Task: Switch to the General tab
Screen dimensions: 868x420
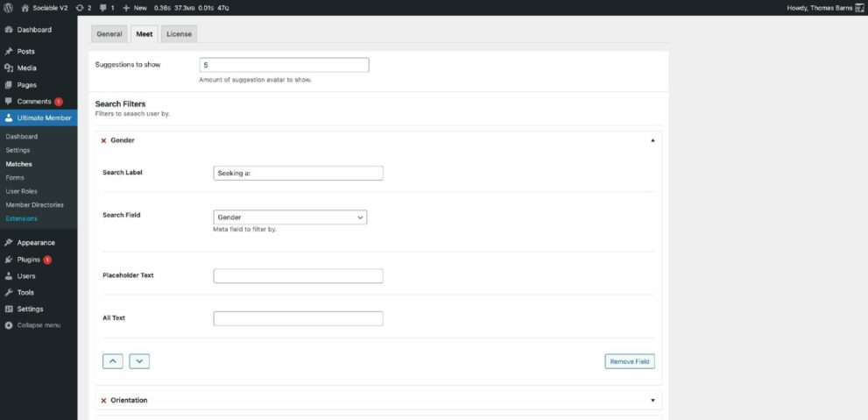Action: click(x=109, y=34)
